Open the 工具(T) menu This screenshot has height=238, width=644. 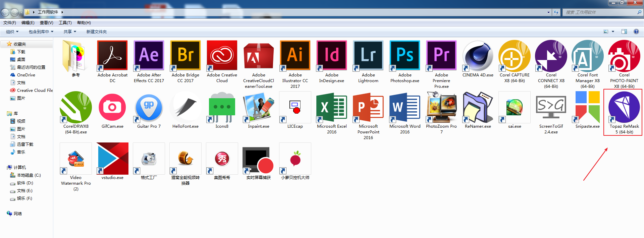[x=65, y=23]
